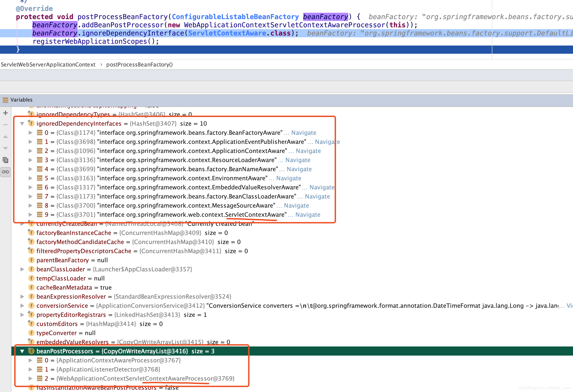Viewport: 573px width, 392px height.
Task: Click the New Watch plus icon
Action: pos(5,113)
